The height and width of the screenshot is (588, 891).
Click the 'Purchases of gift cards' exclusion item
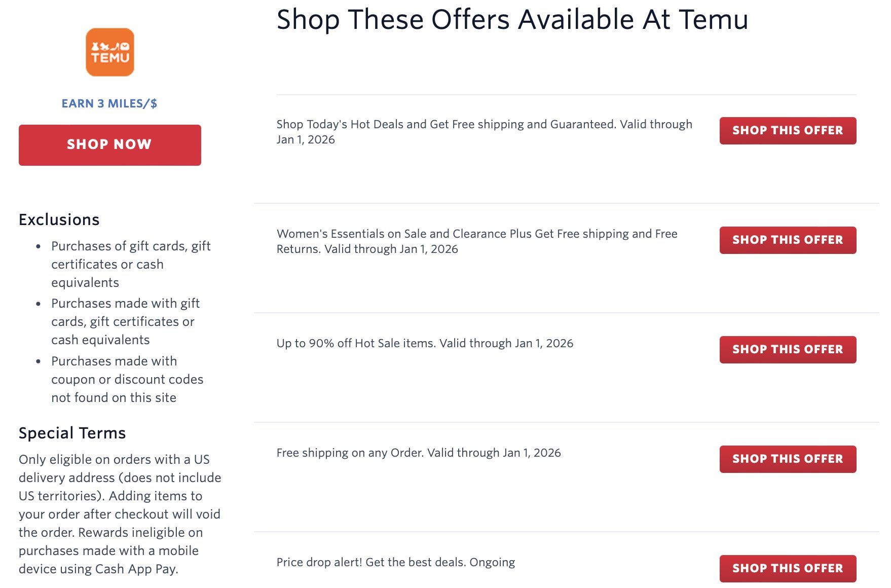tap(130, 264)
